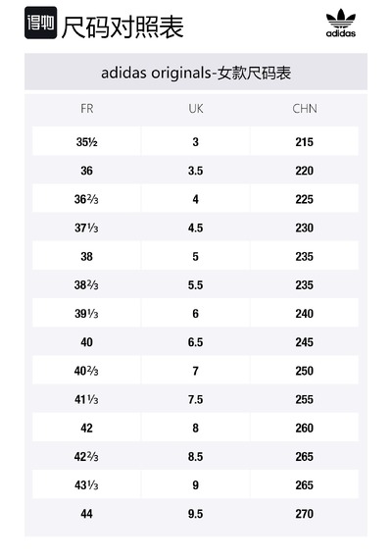Select the UK 5.5 cell

[196, 285]
